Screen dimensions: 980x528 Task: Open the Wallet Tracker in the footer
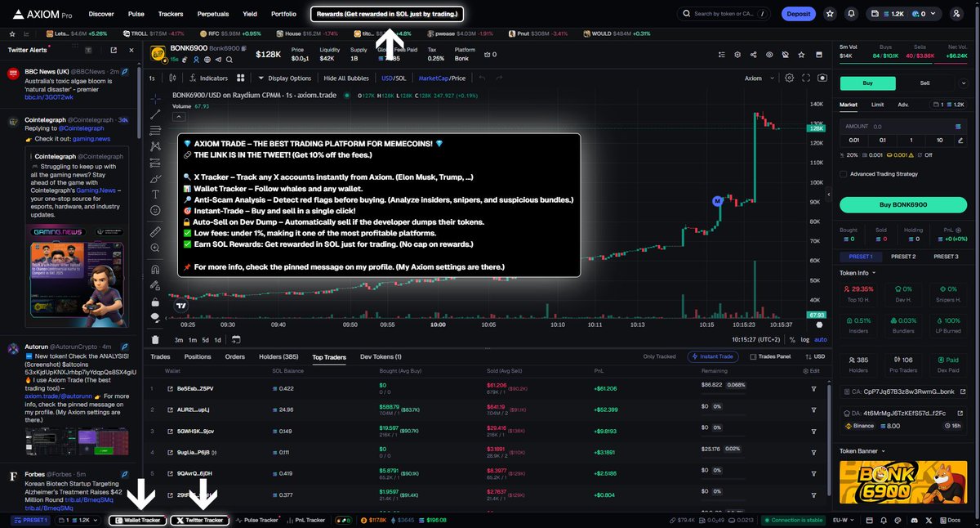pyautogui.click(x=138, y=520)
